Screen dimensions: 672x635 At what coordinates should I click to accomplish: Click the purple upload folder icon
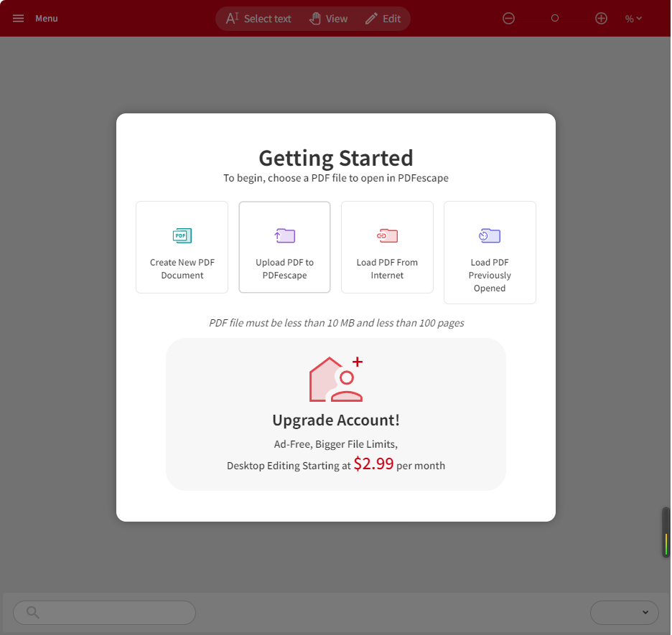[x=284, y=235]
